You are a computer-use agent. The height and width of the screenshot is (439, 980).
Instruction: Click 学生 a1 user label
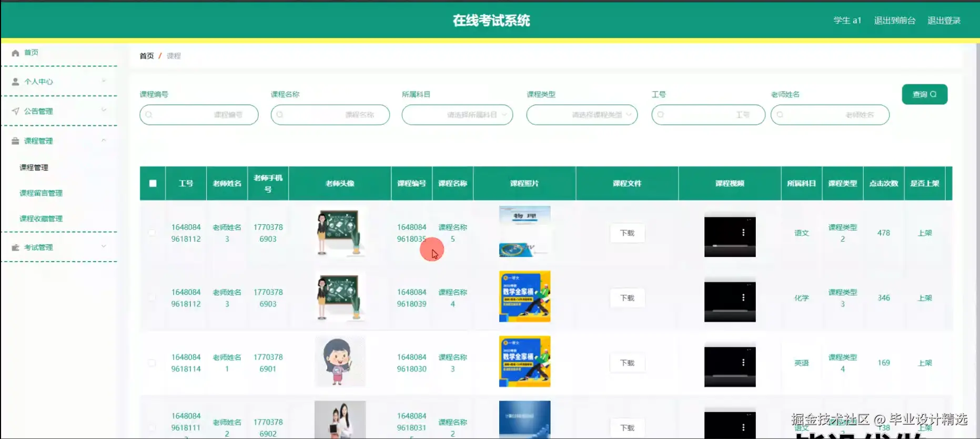[847, 21]
